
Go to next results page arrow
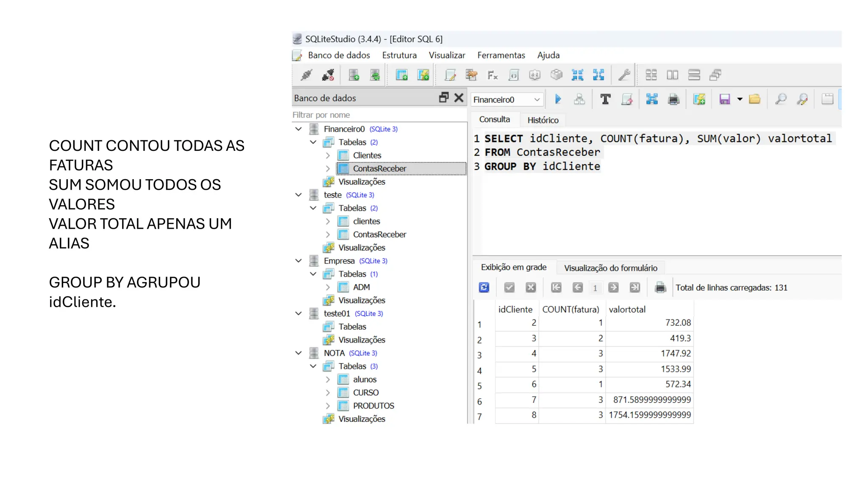613,288
